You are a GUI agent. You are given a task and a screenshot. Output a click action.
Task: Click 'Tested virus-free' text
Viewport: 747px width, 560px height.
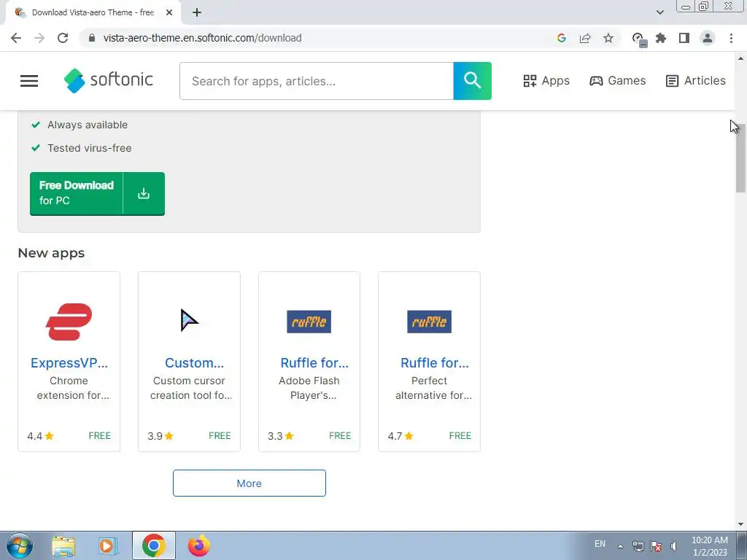click(90, 148)
